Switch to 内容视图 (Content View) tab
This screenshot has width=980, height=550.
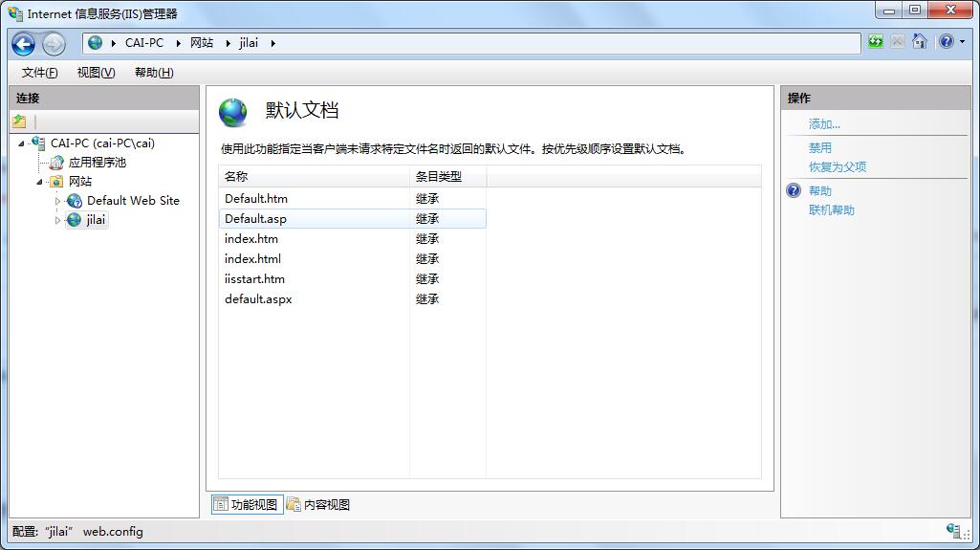click(318, 504)
